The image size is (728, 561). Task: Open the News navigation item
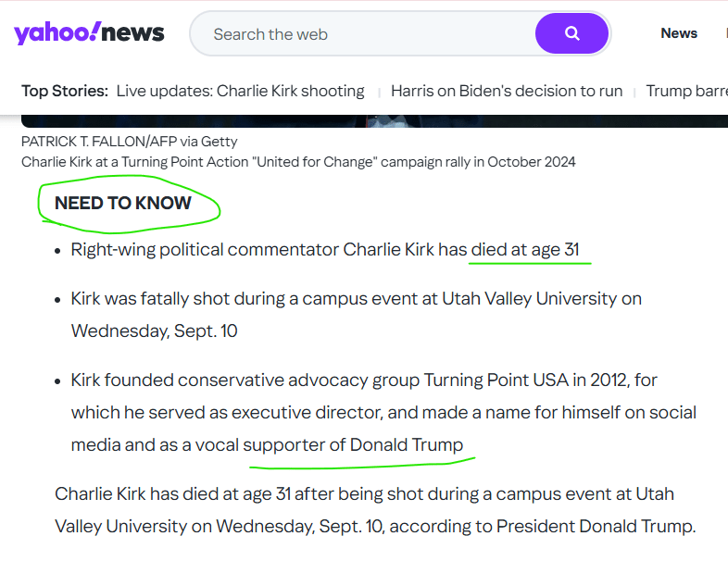[678, 33]
